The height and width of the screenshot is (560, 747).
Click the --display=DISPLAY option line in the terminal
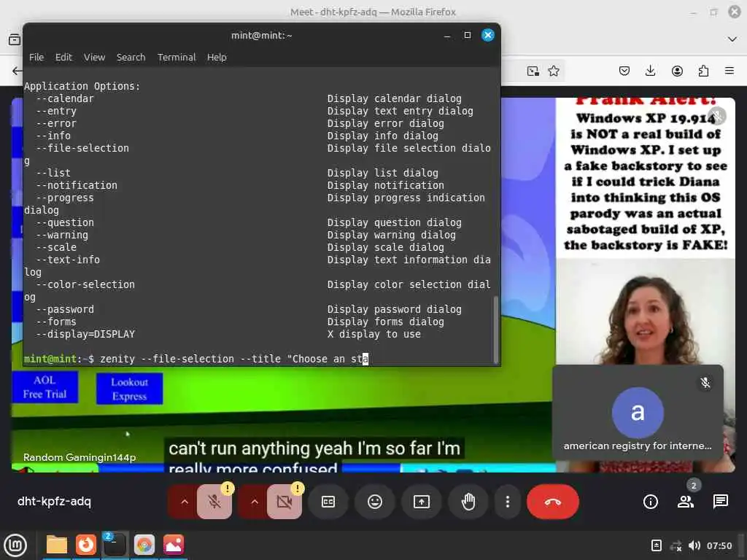tap(228, 334)
